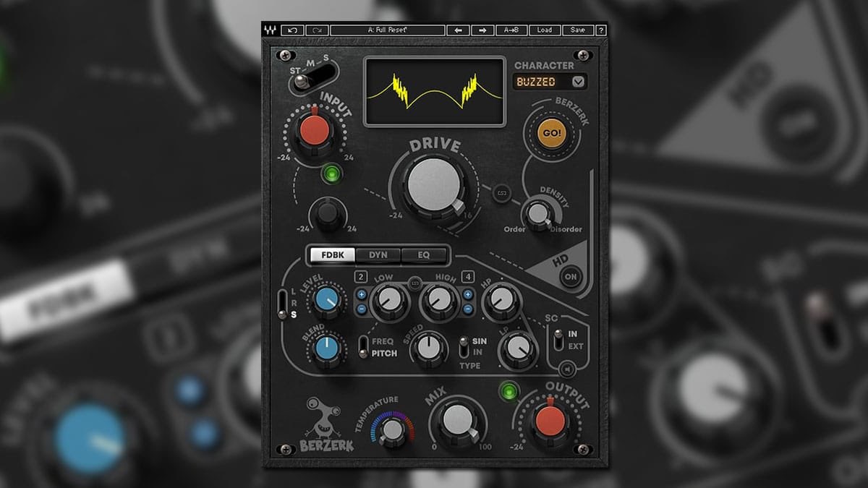Click the High frequency knob
868x488 pixels.
point(439,301)
